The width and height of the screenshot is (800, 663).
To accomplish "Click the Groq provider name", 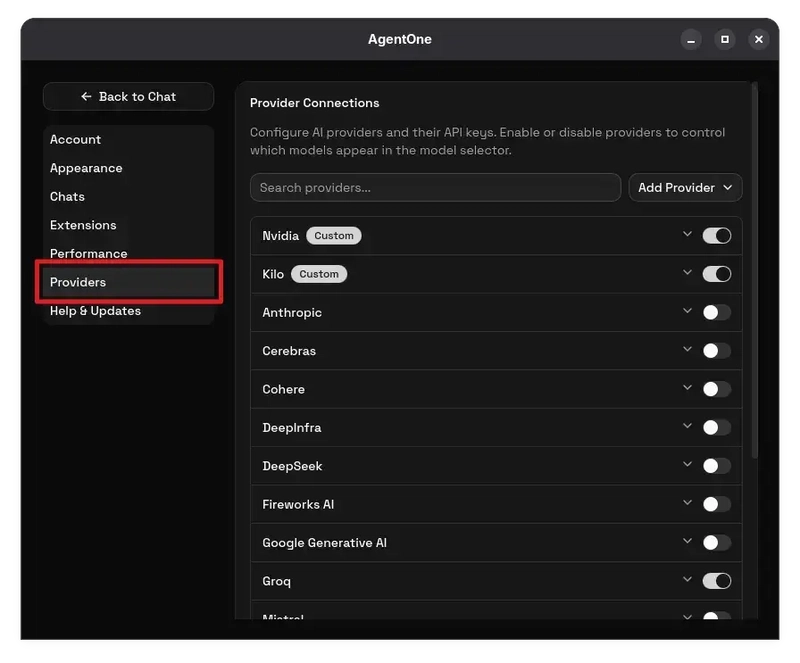I will point(277,582).
